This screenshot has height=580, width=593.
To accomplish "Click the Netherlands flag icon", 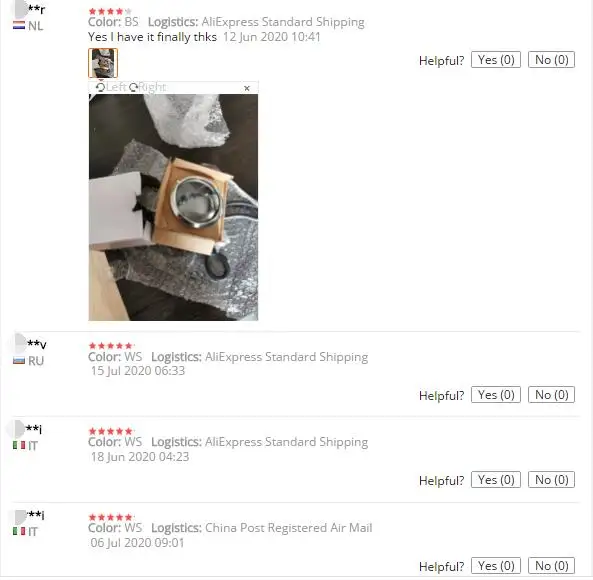I will click(19, 26).
